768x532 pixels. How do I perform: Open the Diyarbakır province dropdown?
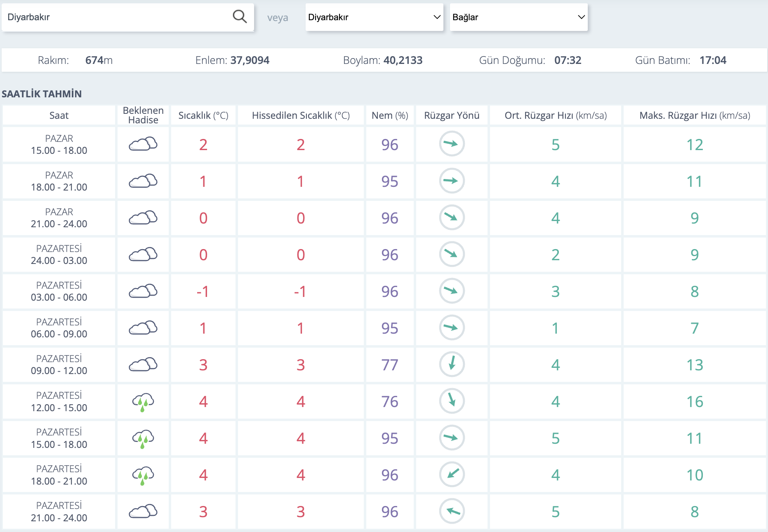pyautogui.click(x=375, y=17)
